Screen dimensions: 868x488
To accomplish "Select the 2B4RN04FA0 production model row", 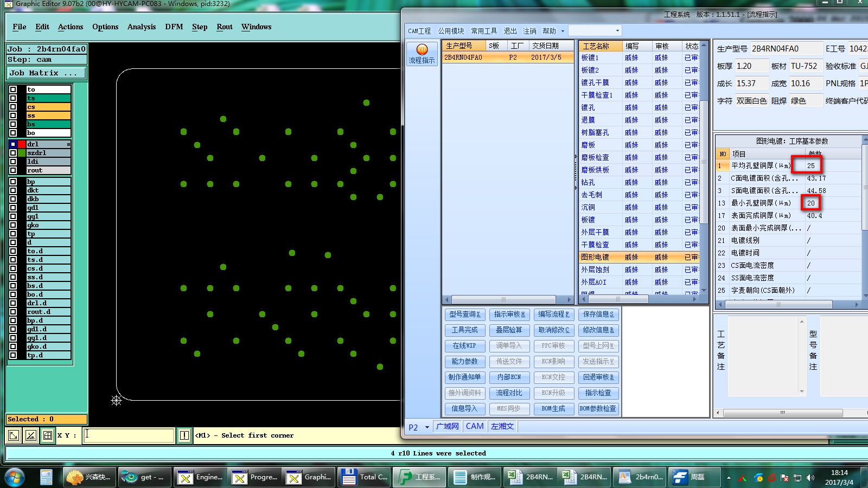I will [x=508, y=57].
